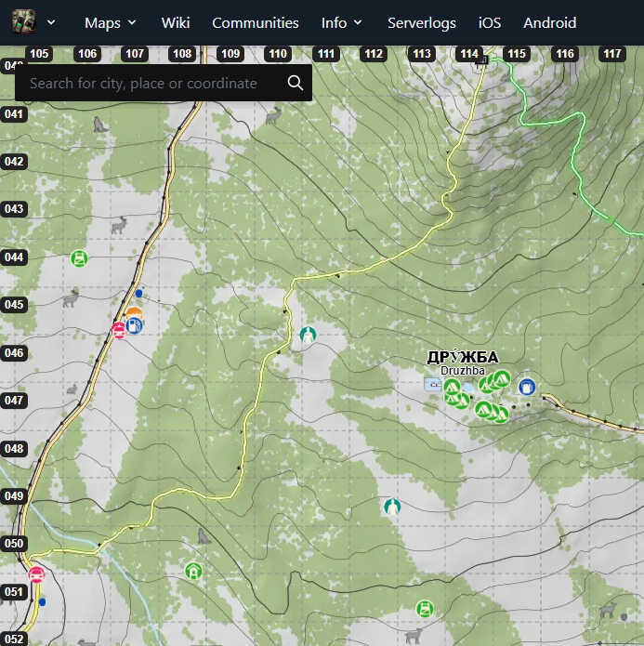Click column grid label 116
The image size is (644, 646).
click(x=564, y=54)
